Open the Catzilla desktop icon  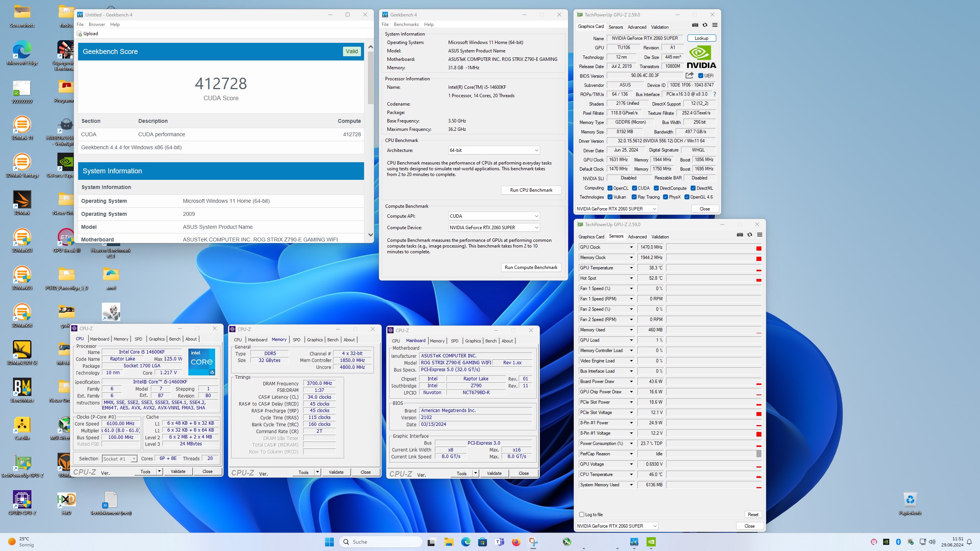(x=22, y=428)
